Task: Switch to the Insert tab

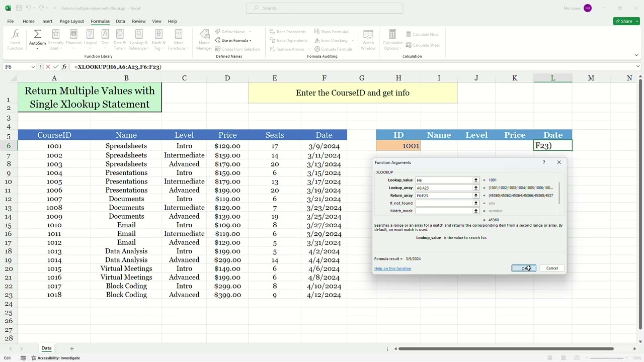Action: click(47, 21)
